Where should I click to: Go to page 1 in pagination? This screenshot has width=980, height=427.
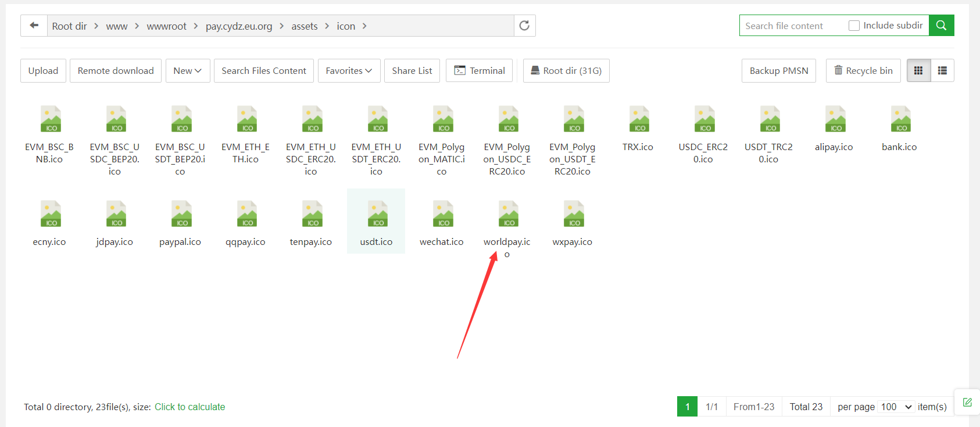687,407
